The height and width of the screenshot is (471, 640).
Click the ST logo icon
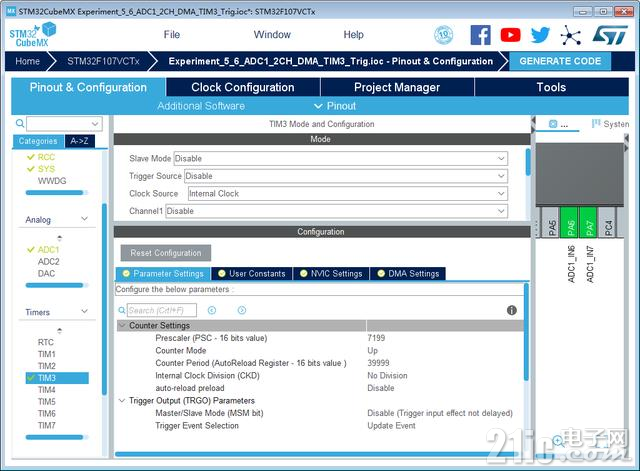pyautogui.click(x=610, y=35)
